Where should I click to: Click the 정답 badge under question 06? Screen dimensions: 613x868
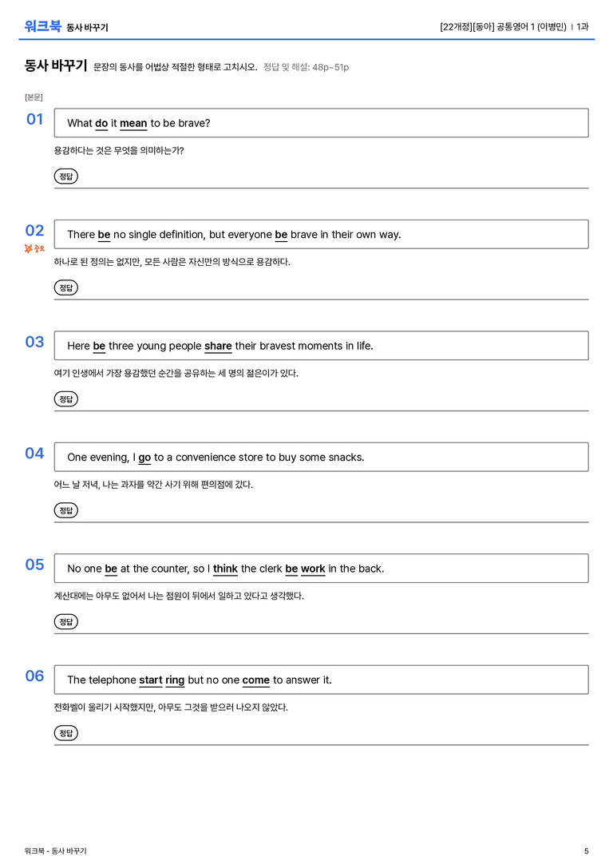pyautogui.click(x=65, y=732)
